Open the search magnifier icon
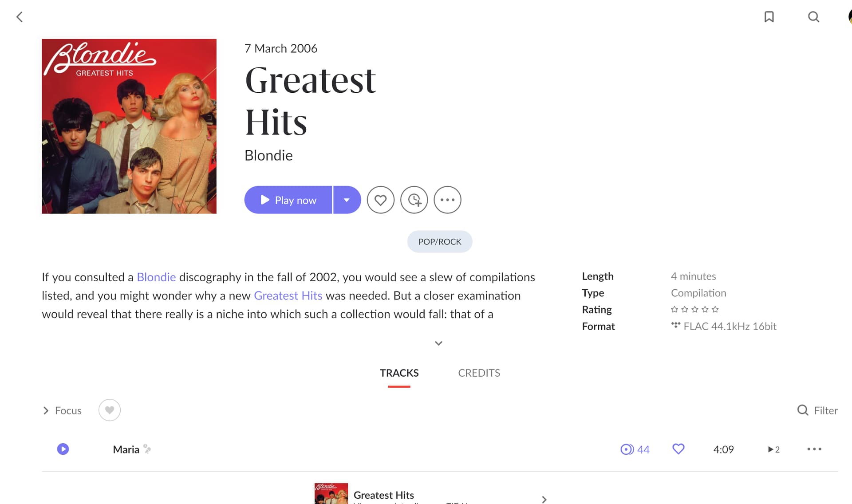This screenshot has width=852, height=504. click(813, 17)
